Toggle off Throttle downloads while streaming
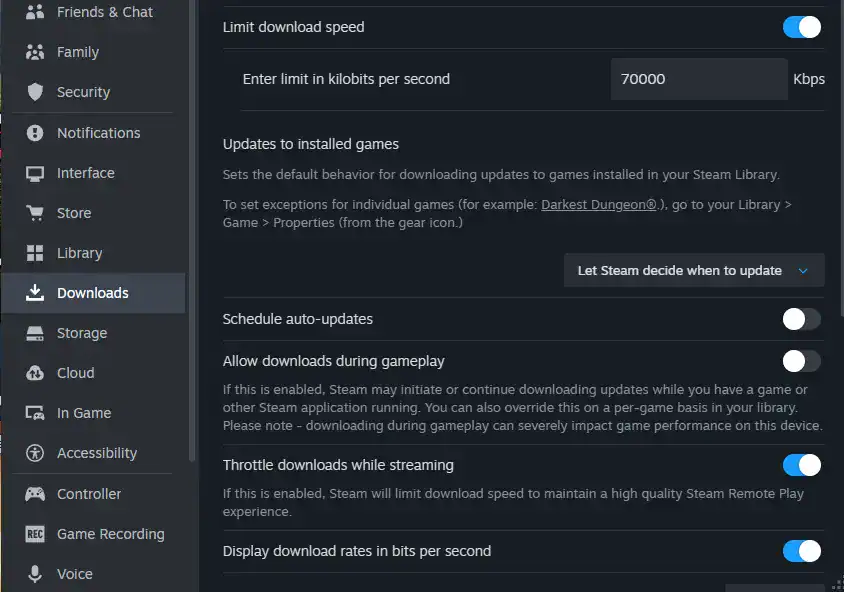 pos(801,465)
